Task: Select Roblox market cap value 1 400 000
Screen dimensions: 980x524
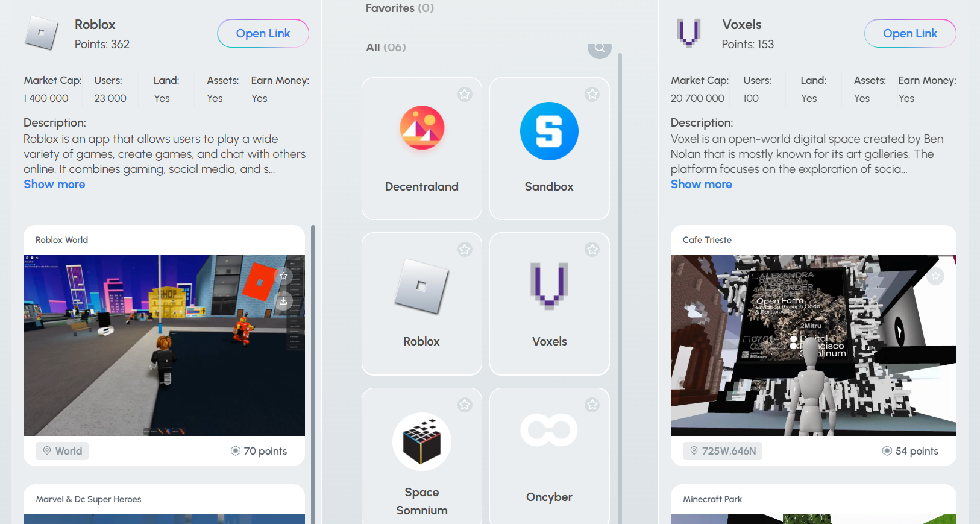Action: point(46,98)
